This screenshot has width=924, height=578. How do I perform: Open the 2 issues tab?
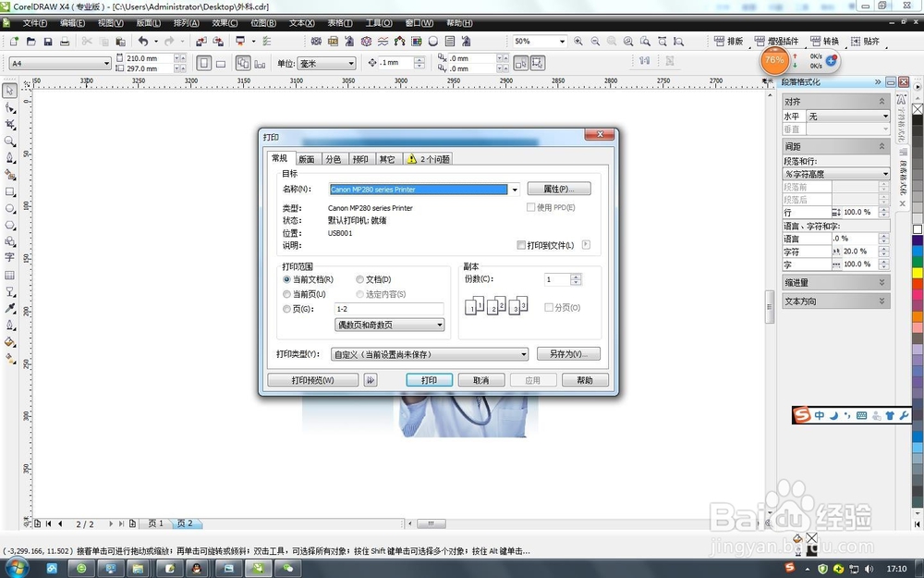(429, 159)
